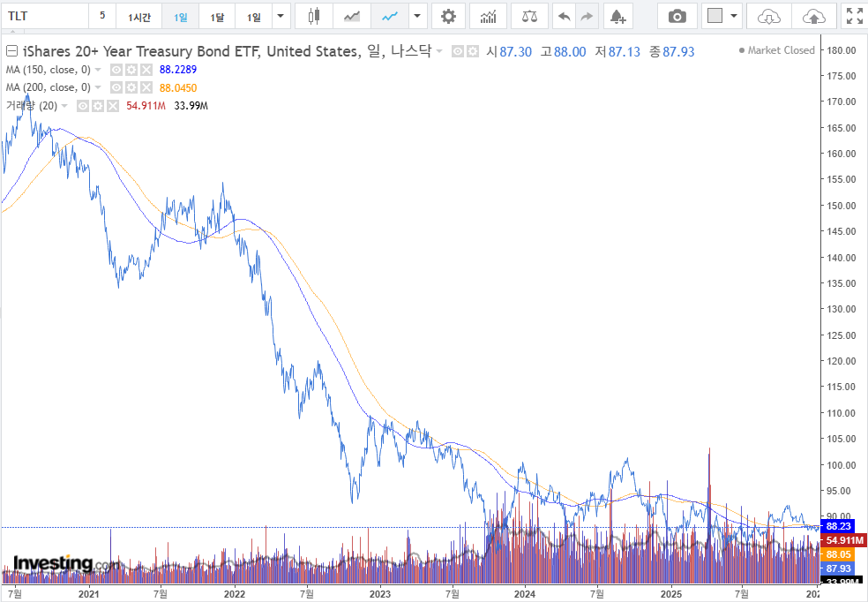Toggle visibility eye of 거래량 volume
Viewport: 868px width, 602px height.
(x=83, y=106)
